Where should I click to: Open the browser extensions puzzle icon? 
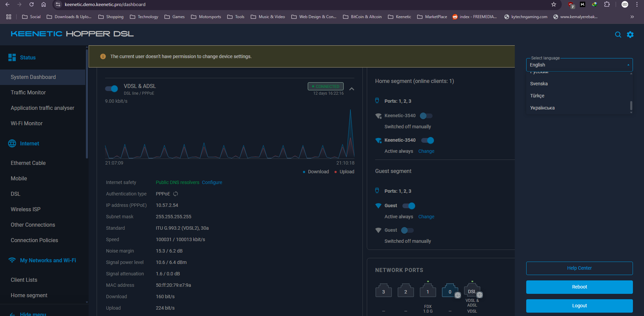607,4
